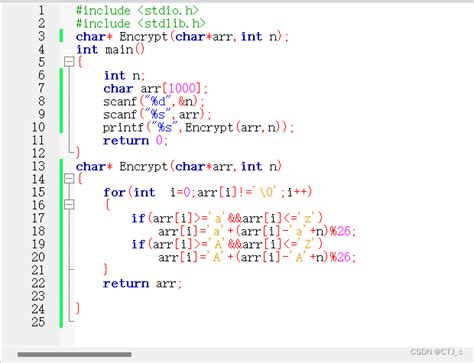Click the stdio.h include line
Viewport: 474px width, 363px height.
coord(137,11)
